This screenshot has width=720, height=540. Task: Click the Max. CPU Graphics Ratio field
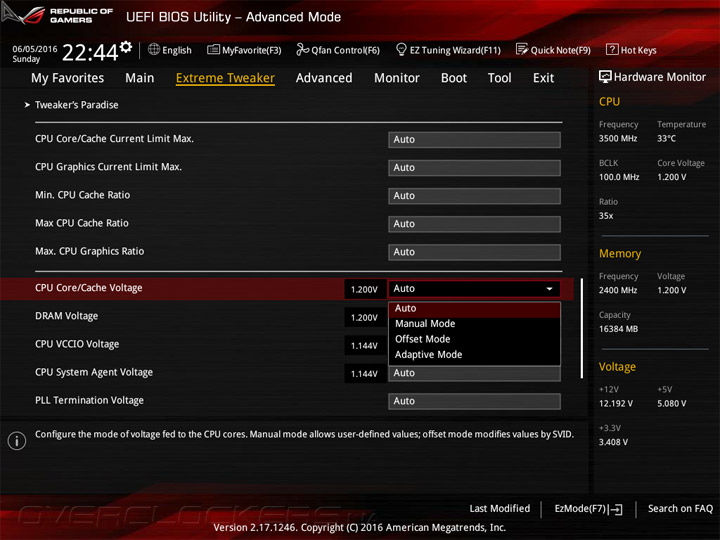click(474, 252)
